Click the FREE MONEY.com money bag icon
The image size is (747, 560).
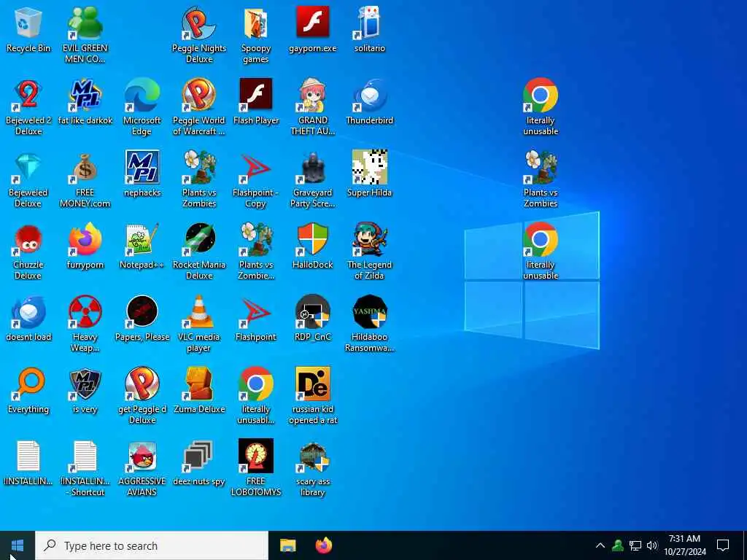point(85,167)
